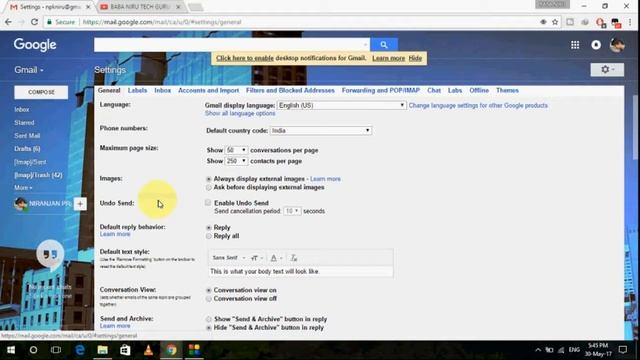Viewport: 640px width, 360px height.
Task: Turn Conversation view on
Action: [209, 290]
